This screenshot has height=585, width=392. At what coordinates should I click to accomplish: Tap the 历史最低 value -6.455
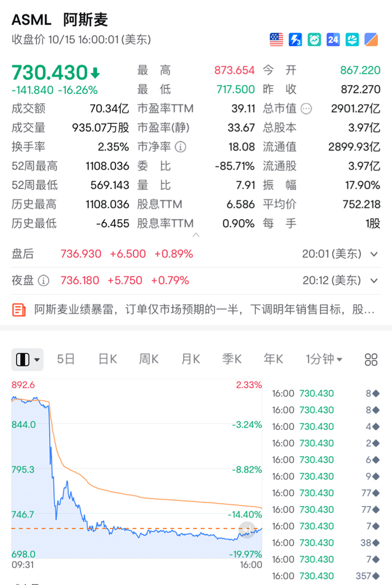[x=112, y=224]
